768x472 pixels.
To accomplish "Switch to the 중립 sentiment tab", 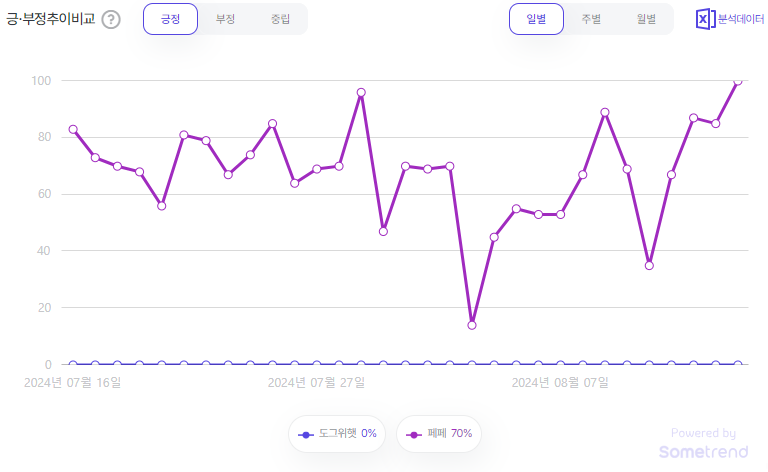I will pyautogui.click(x=280, y=19).
